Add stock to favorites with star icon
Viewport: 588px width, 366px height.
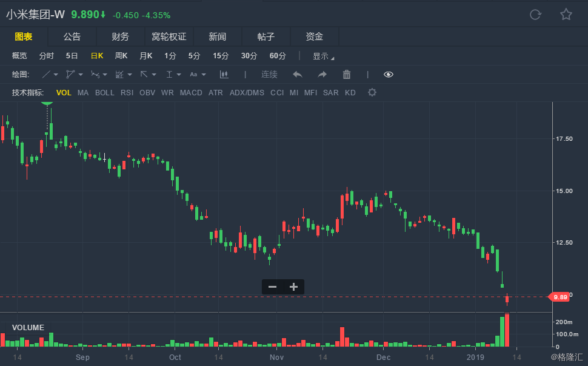(x=566, y=15)
